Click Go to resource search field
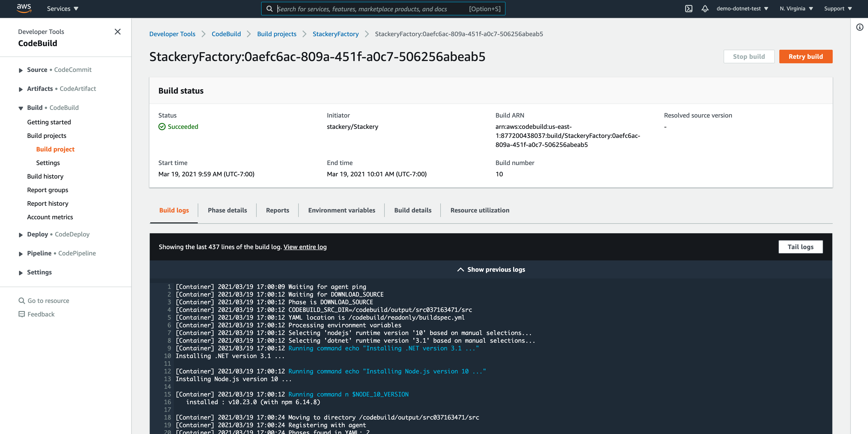Viewport: 868px width, 434px height. click(48, 301)
